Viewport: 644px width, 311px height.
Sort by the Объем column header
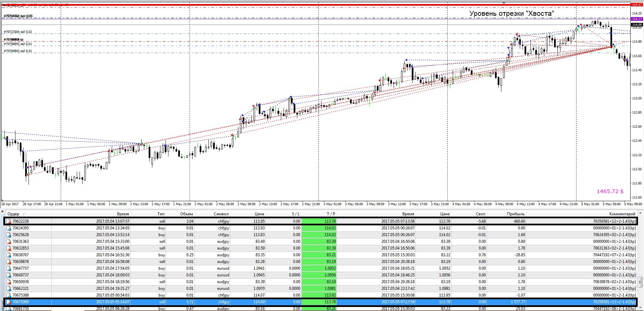[180, 214]
